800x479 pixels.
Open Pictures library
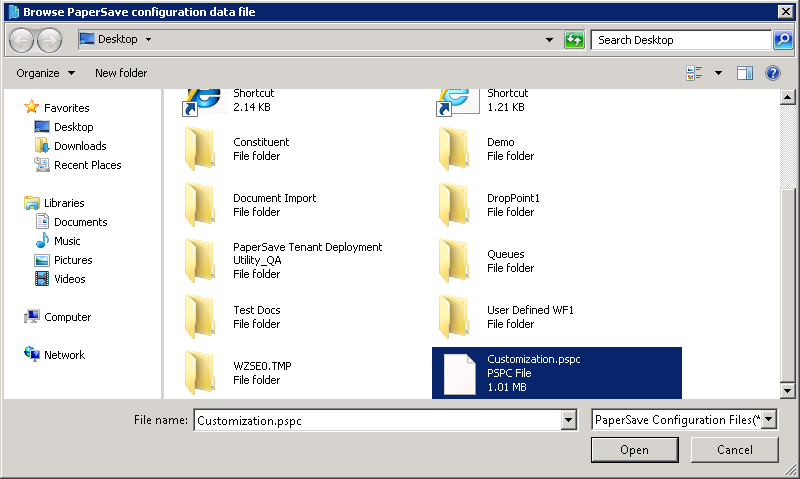(73, 260)
